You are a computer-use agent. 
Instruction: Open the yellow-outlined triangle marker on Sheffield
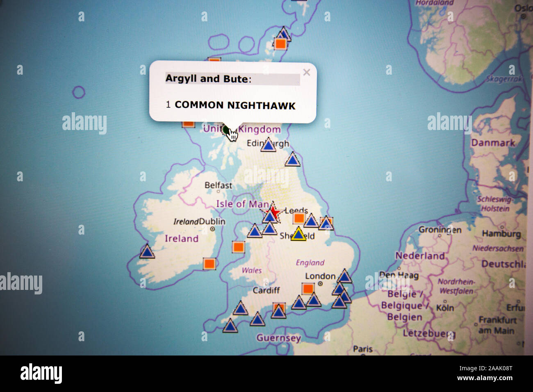coord(298,234)
